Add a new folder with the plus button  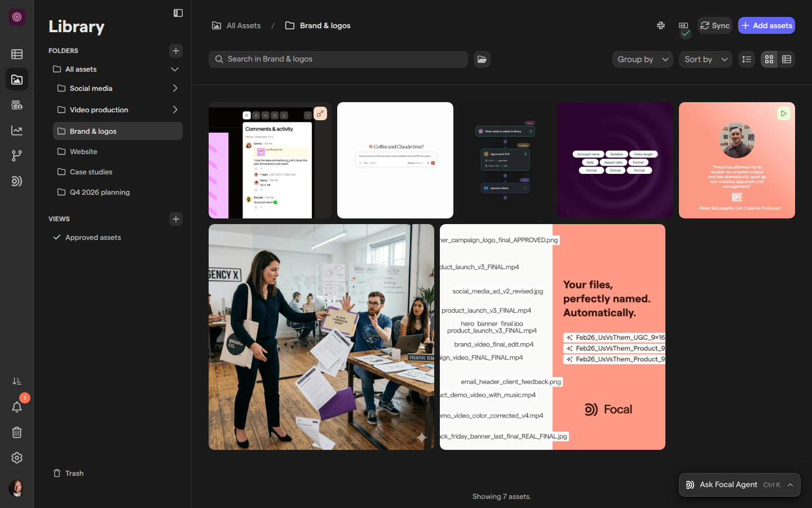click(176, 51)
